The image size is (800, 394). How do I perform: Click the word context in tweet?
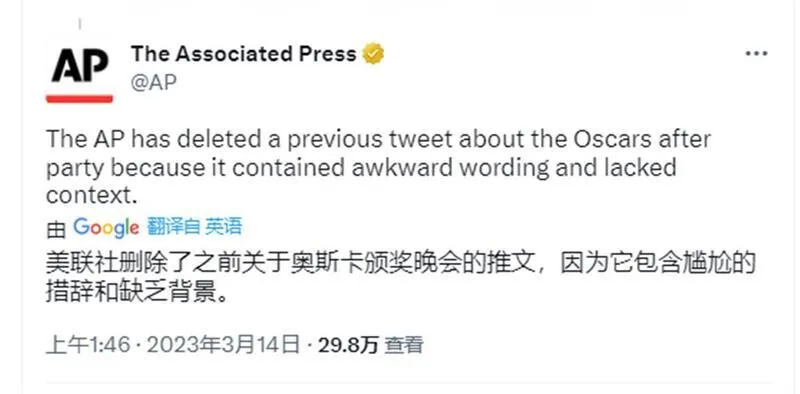tap(92, 195)
